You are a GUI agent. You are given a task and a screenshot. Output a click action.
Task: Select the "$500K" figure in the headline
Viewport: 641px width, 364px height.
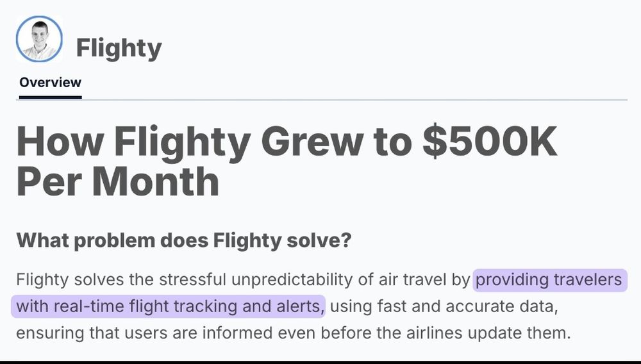tap(490, 142)
